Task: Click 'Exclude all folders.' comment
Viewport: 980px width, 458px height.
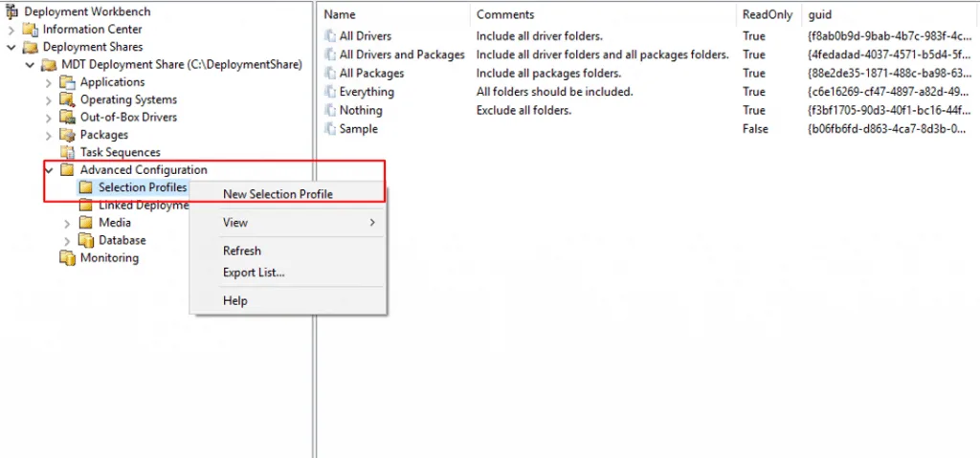Action: [523, 110]
